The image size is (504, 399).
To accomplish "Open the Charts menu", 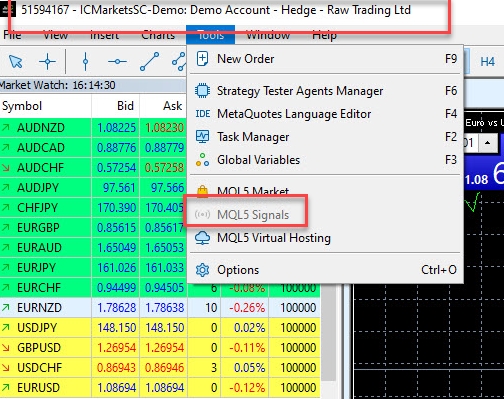I will (x=158, y=35).
